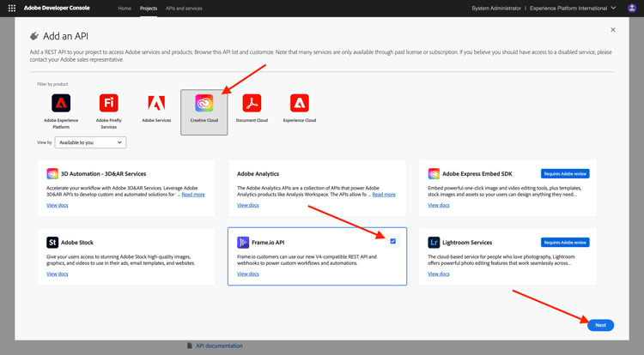Click Requires Adobe review badge on Lightroom
Image resolution: width=644 pixels, height=355 pixels.
tap(565, 243)
